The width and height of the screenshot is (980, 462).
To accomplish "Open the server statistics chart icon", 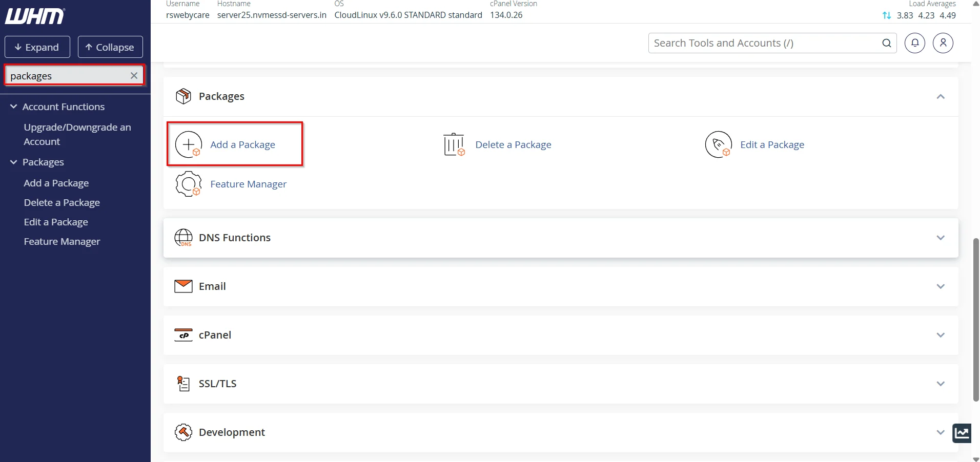I will click(x=962, y=433).
